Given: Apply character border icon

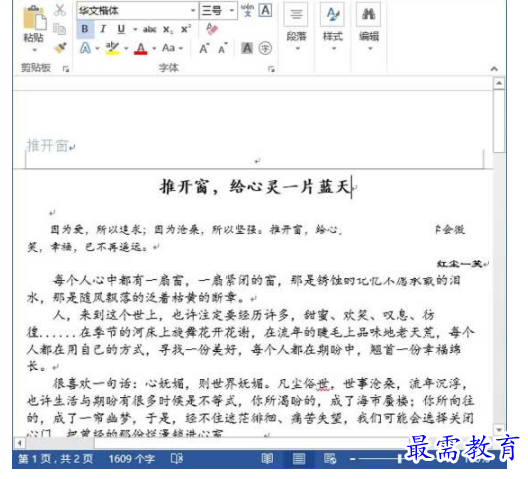Looking at the screenshot, I should tap(265, 10).
